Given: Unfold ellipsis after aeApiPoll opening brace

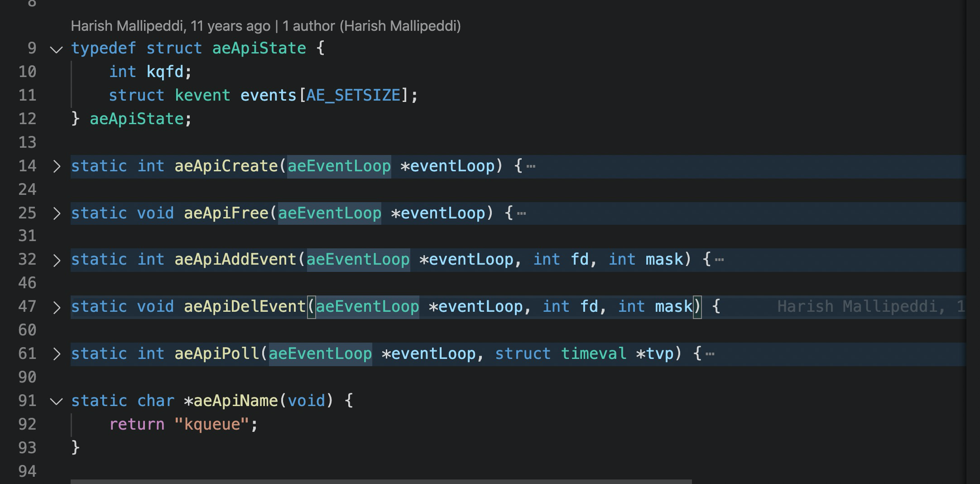Looking at the screenshot, I should (x=710, y=354).
